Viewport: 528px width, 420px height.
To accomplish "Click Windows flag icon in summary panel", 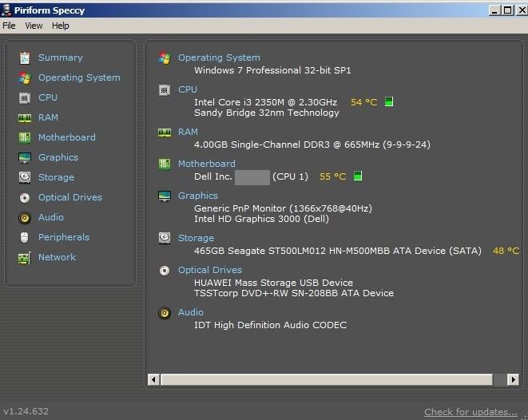I will pos(165,57).
